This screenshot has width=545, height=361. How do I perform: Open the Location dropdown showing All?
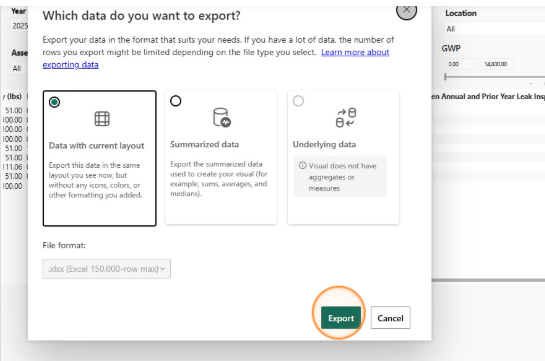[x=494, y=29]
